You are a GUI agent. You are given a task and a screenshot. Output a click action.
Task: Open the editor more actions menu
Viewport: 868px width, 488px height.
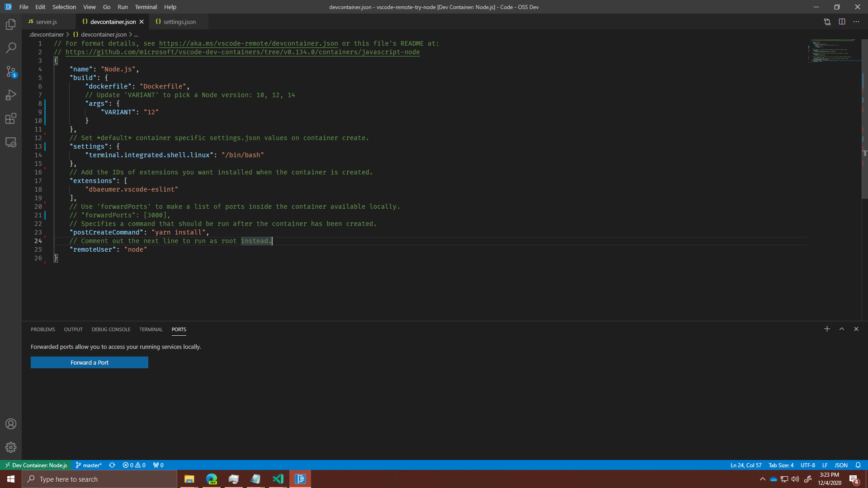click(857, 21)
